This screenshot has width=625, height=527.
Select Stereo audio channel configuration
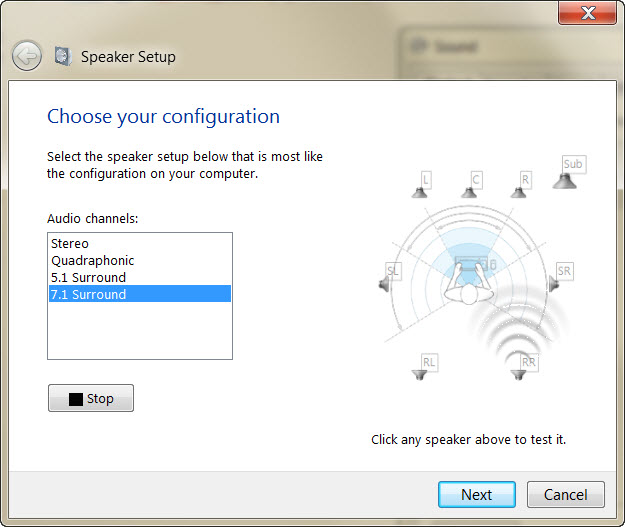70,243
